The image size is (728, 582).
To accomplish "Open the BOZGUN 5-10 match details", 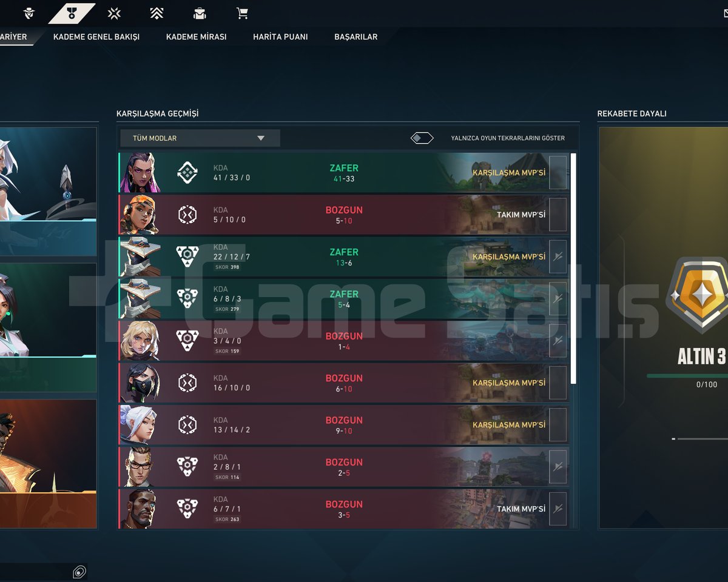I will pos(344,215).
